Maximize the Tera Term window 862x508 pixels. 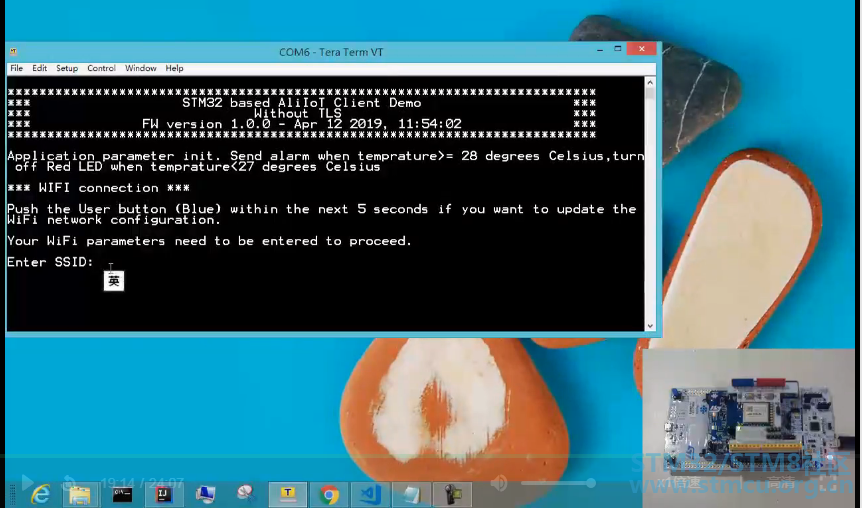618,49
